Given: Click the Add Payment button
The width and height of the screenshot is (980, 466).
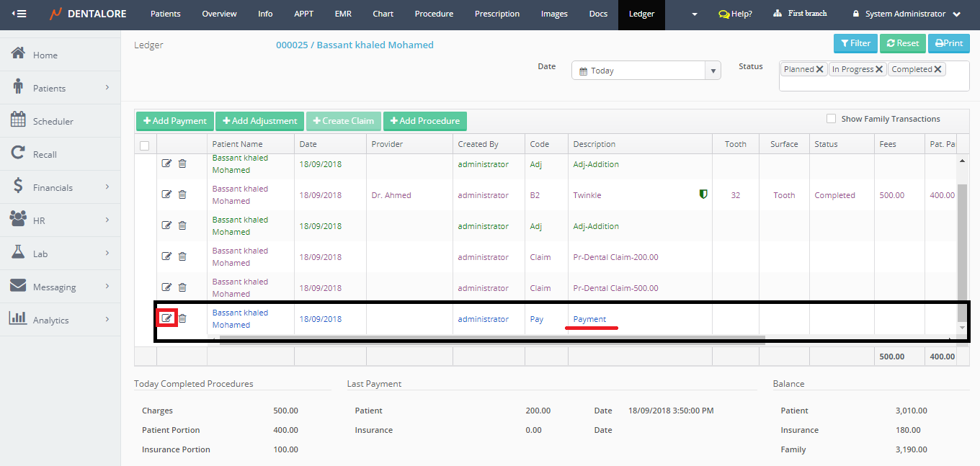Looking at the screenshot, I should [x=174, y=121].
